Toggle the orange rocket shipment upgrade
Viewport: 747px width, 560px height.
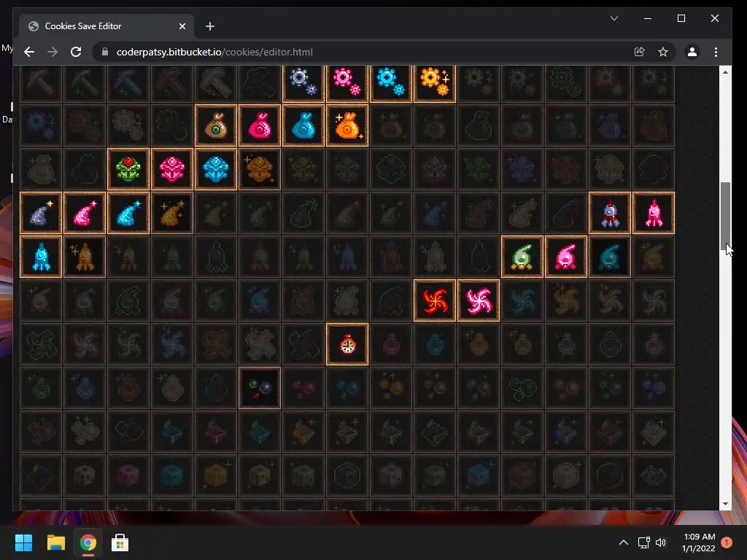coord(85,257)
